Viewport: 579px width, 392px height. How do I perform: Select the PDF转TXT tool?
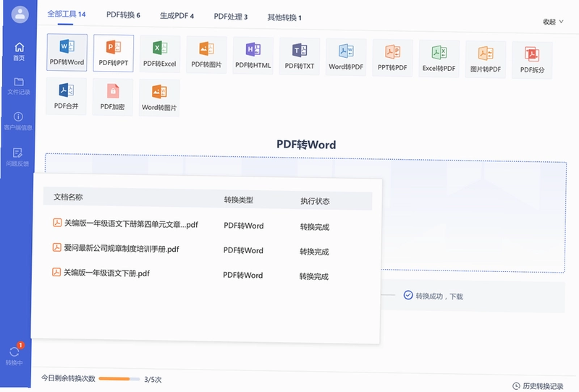pyautogui.click(x=300, y=57)
